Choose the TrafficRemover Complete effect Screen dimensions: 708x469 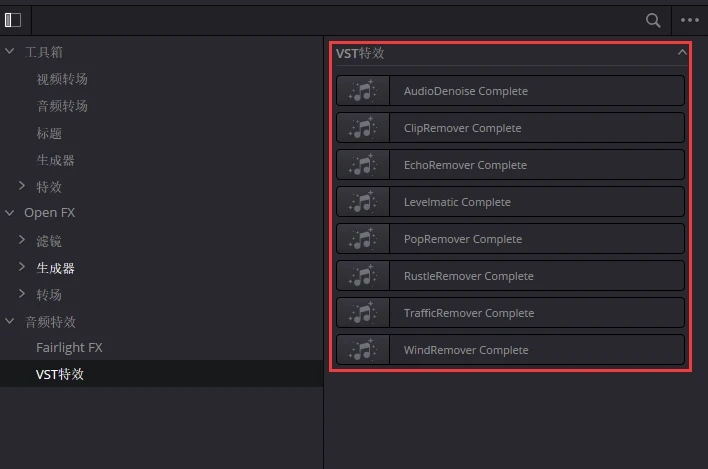(x=468, y=313)
